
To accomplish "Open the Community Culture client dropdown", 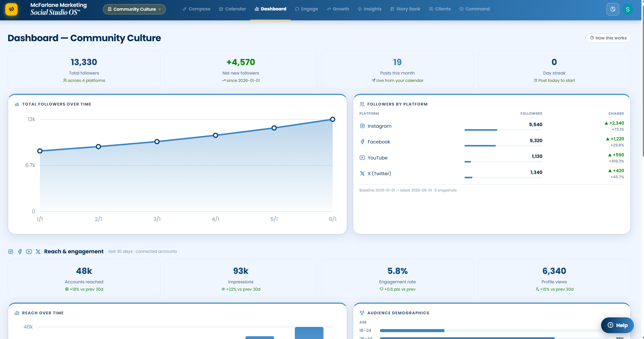I will point(134,9).
